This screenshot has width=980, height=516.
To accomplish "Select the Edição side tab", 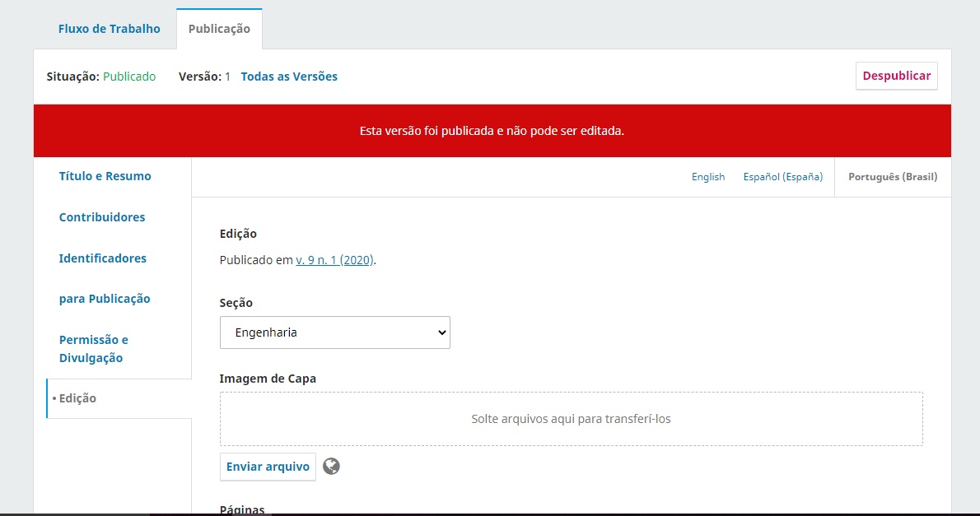I will click(x=77, y=398).
